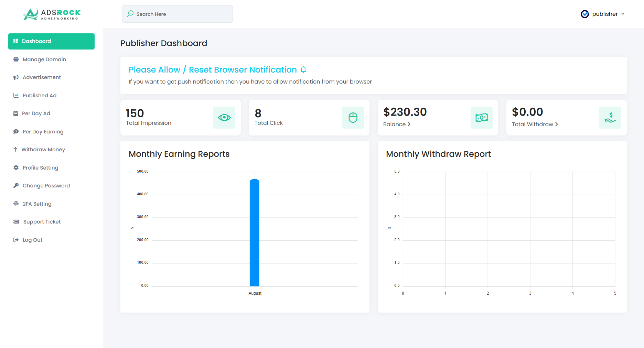Screen dimensions: 644x348
Task: Click the notification bell beside Reset Browser Notification
Action: tap(303, 69)
